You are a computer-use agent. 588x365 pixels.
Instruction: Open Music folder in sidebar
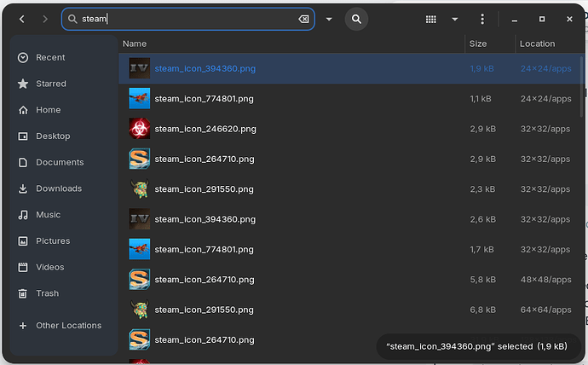pyautogui.click(x=49, y=215)
